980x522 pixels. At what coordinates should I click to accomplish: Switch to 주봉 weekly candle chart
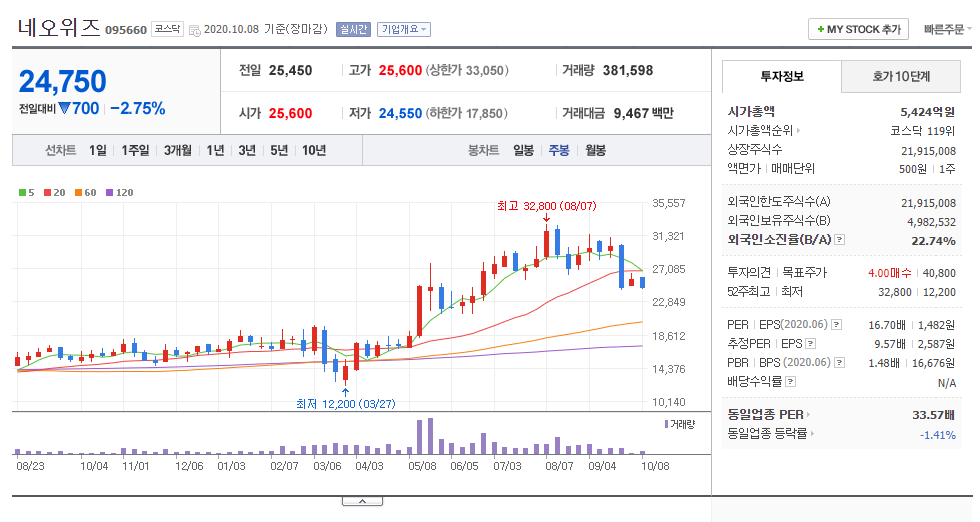[x=559, y=150]
